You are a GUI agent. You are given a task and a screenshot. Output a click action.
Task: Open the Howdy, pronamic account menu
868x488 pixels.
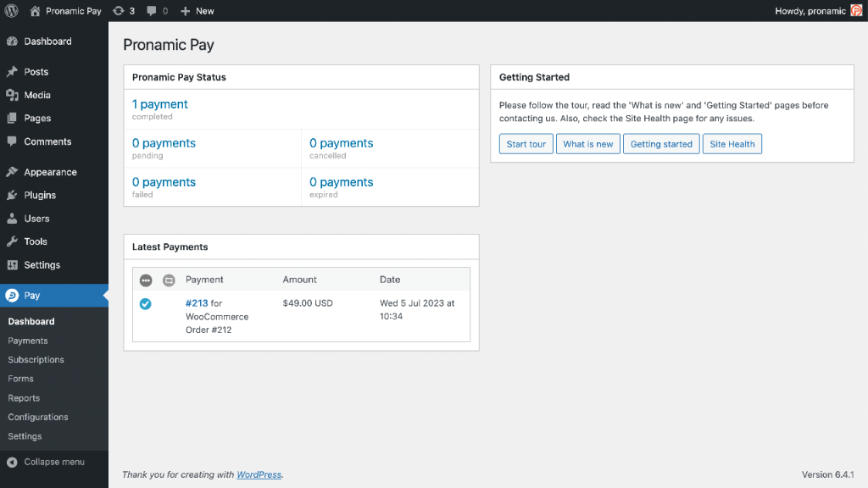pos(818,11)
